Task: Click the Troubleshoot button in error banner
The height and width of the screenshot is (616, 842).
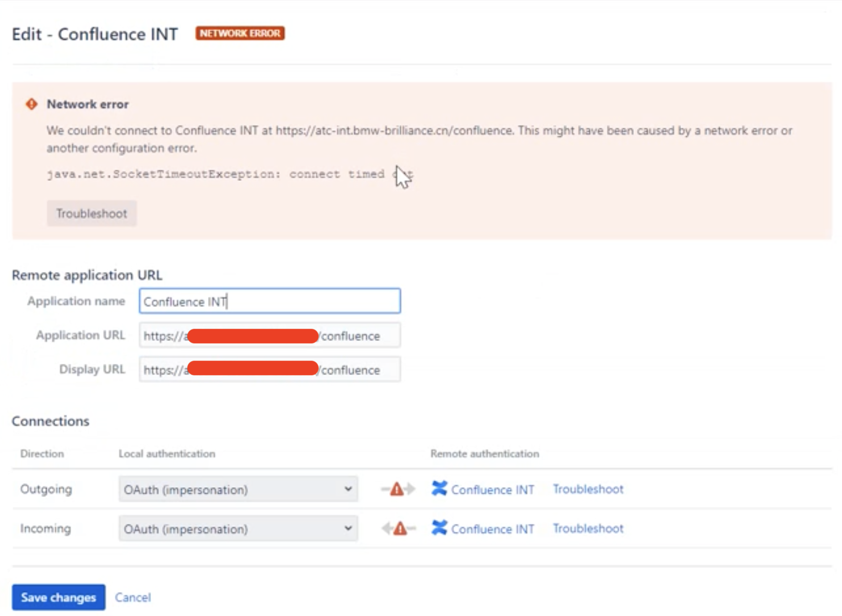Action: [91, 213]
